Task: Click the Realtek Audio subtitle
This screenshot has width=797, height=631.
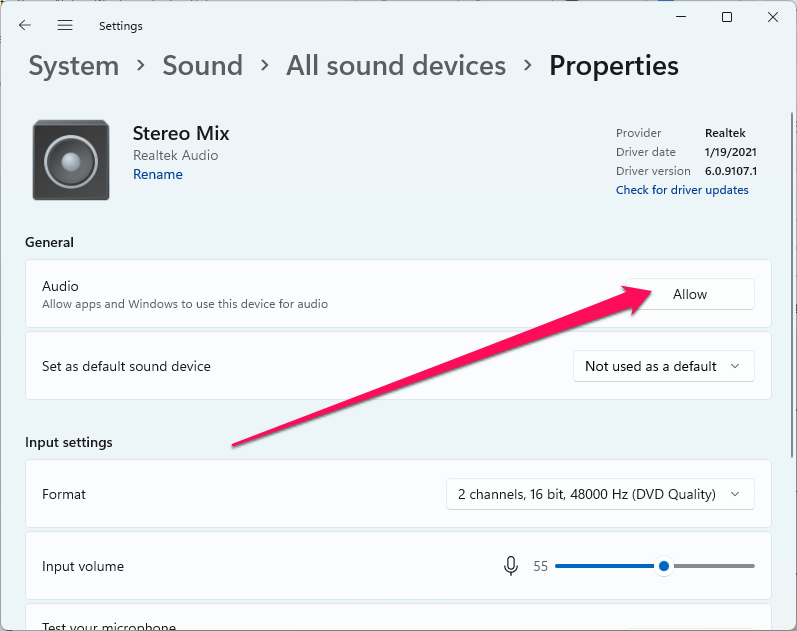Action: [x=175, y=155]
